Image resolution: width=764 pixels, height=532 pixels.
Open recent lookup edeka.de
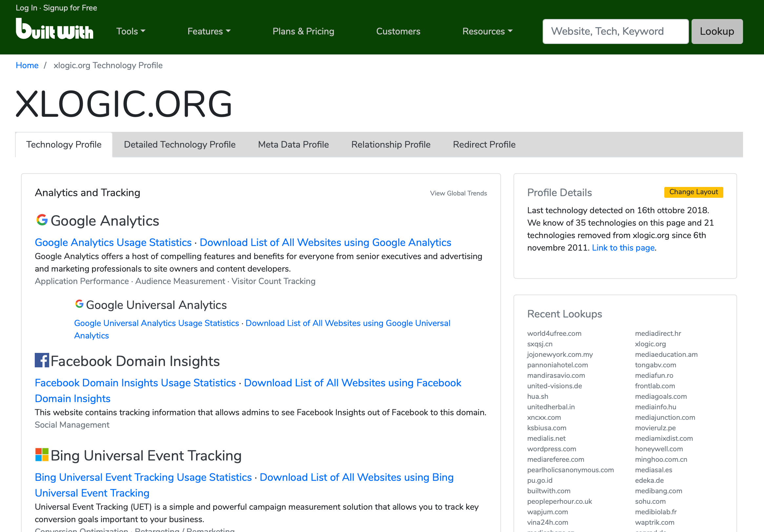[650, 481]
